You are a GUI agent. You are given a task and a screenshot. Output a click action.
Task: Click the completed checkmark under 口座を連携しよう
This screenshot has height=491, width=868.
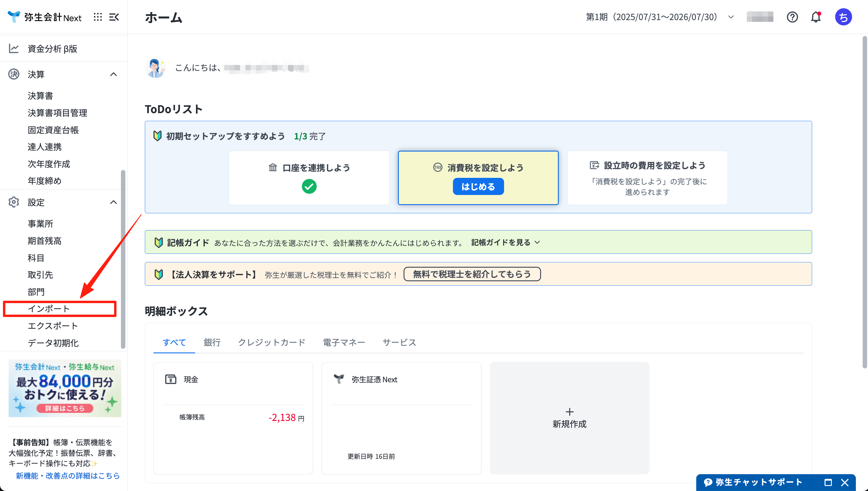coord(309,186)
